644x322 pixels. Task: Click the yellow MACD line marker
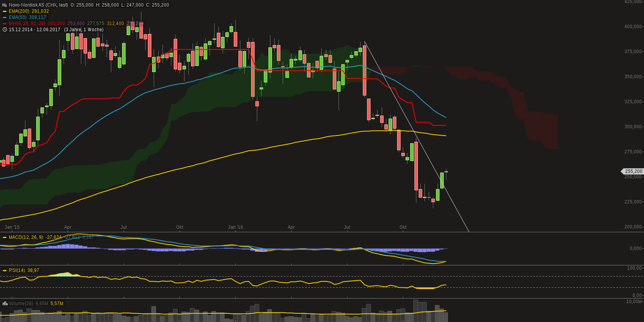(5, 237)
